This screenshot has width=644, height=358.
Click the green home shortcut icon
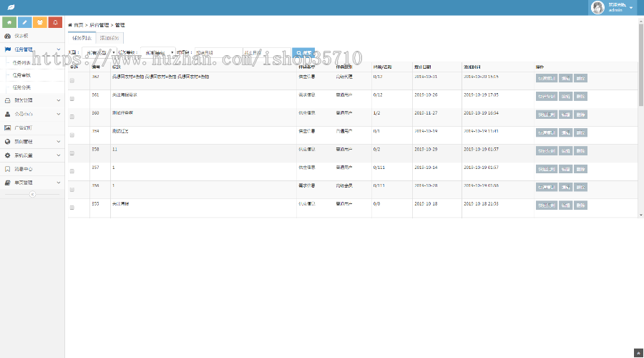point(10,23)
